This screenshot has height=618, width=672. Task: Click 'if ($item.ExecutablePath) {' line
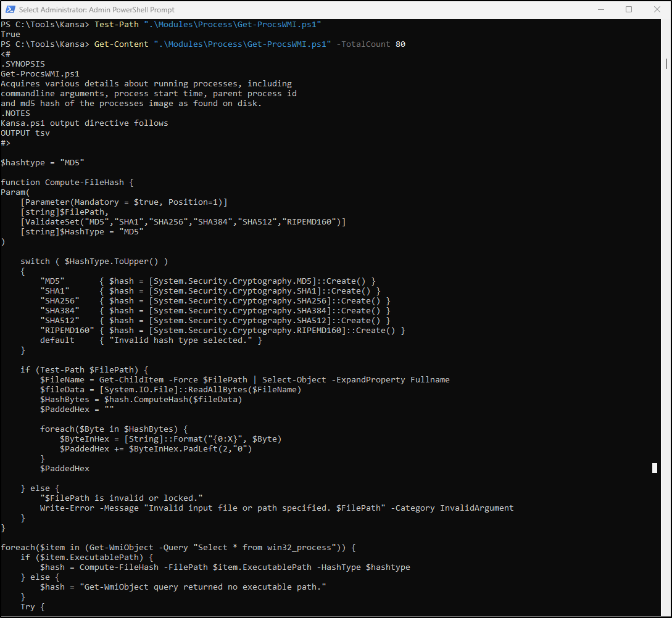click(x=87, y=557)
